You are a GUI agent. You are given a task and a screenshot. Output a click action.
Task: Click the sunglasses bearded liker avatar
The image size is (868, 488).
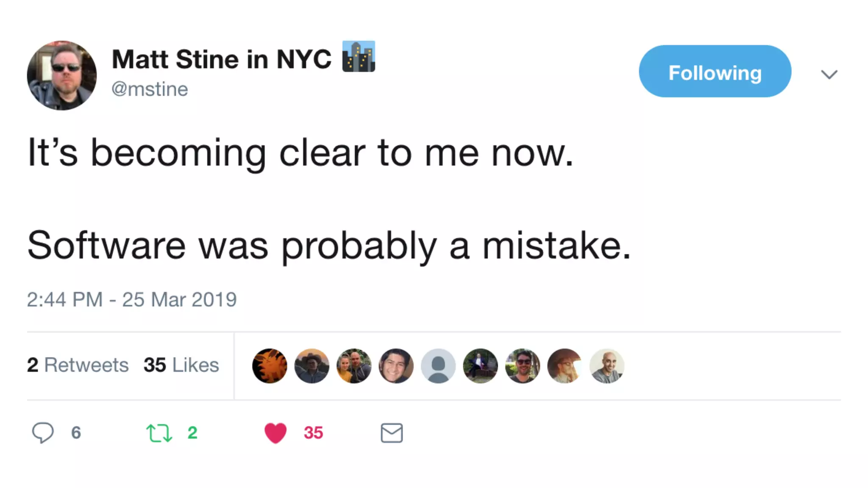click(x=523, y=366)
